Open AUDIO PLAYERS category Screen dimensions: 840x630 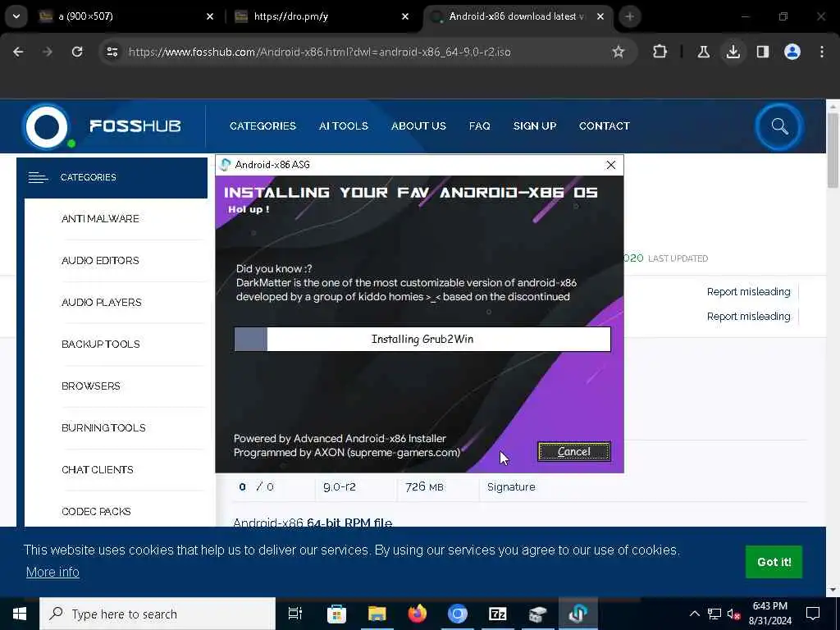pos(101,302)
